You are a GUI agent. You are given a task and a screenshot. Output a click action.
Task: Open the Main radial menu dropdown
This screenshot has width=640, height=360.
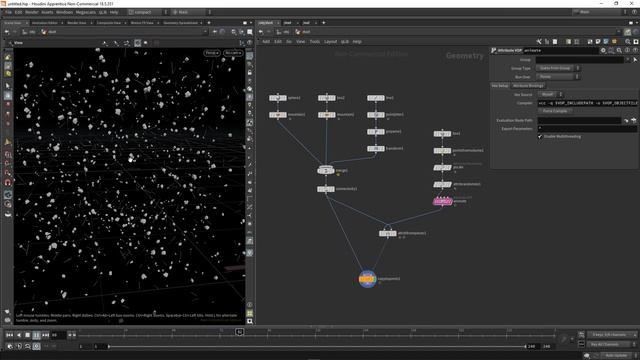[x=191, y=12]
